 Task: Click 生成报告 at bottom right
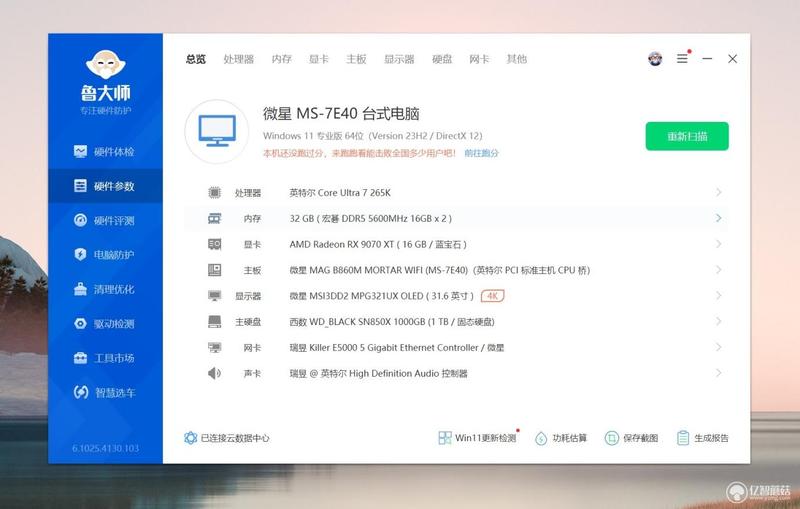click(703, 438)
